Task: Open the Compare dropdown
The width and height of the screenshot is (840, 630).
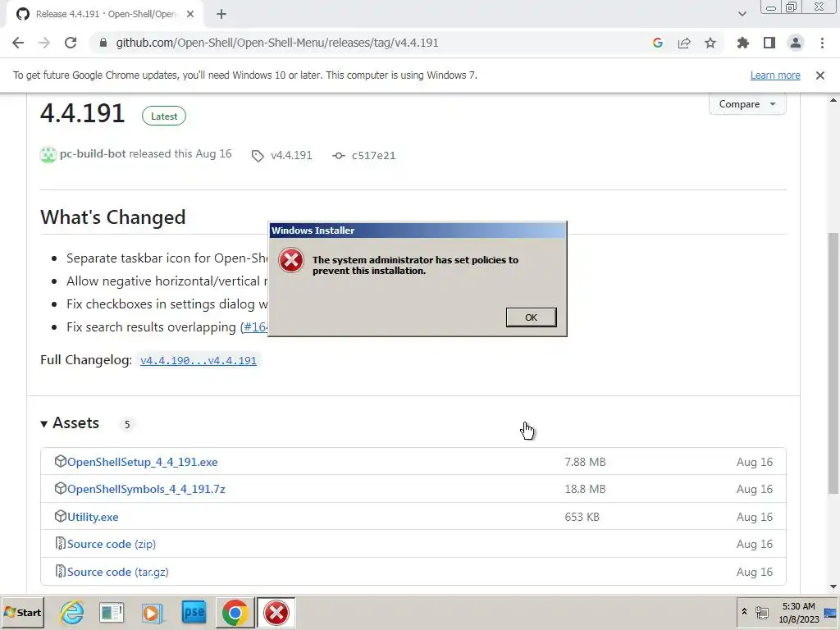Action: click(x=747, y=104)
